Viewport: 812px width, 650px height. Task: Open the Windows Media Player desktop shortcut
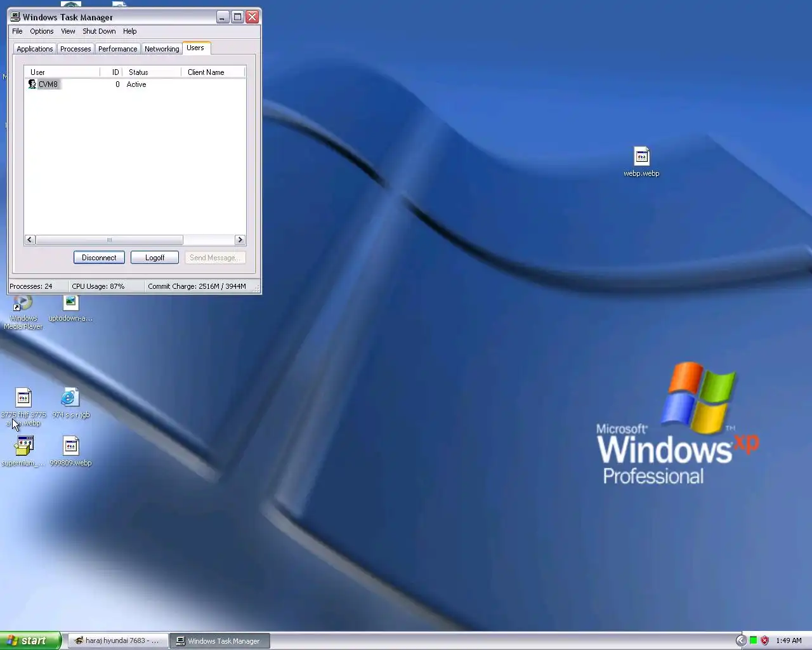(23, 312)
